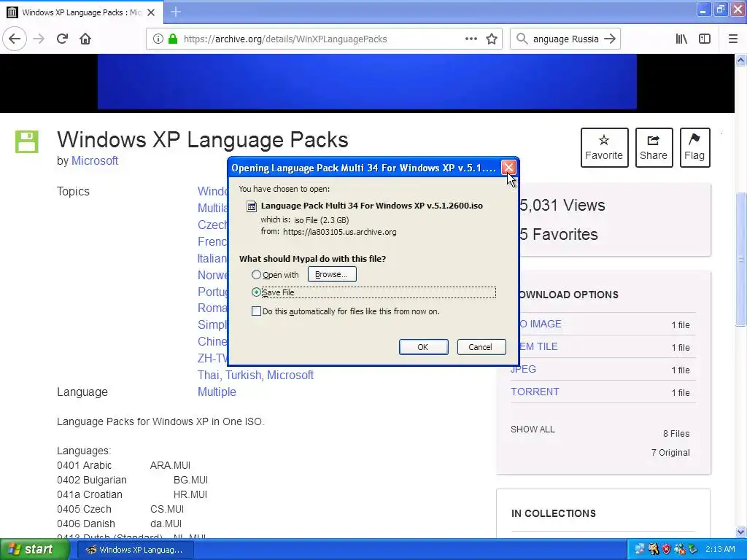Viewport: 747px width, 560px height.
Task: Click the 5 Favorites count text
Action: [x=558, y=234]
